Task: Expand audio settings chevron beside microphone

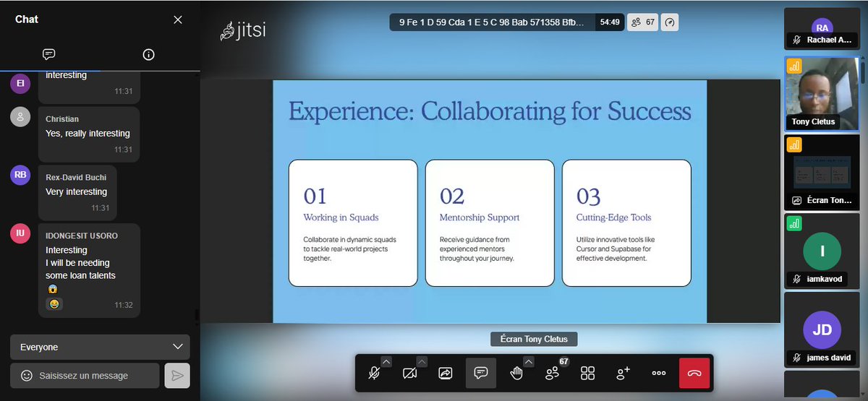Action: [x=386, y=362]
